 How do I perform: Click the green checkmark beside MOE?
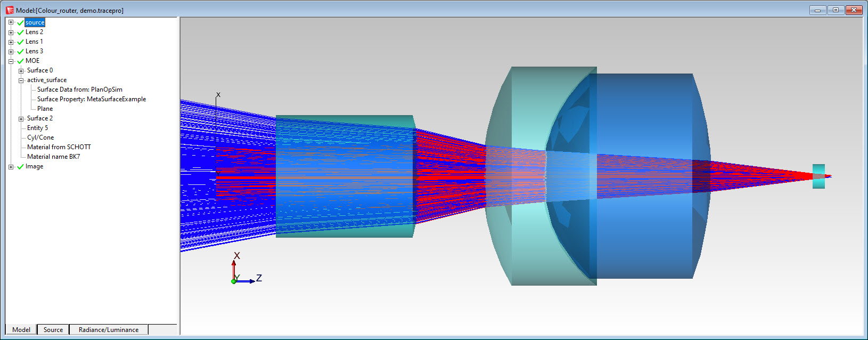pos(20,61)
